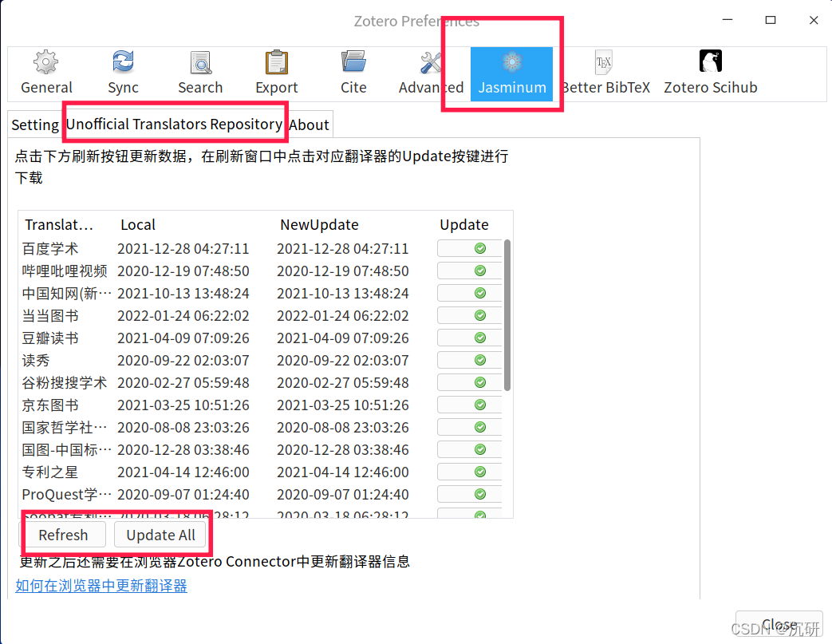Open the Zotero Scihub preferences pane
The height and width of the screenshot is (644, 832).
pos(711,73)
